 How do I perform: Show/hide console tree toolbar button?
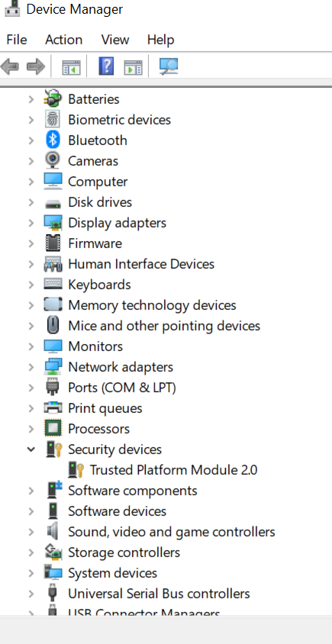click(x=71, y=67)
